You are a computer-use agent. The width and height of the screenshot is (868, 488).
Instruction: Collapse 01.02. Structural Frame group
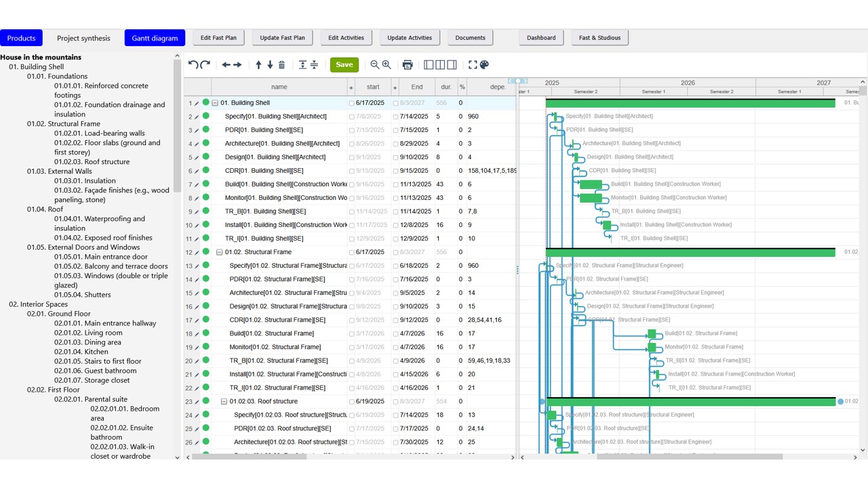coord(219,252)
